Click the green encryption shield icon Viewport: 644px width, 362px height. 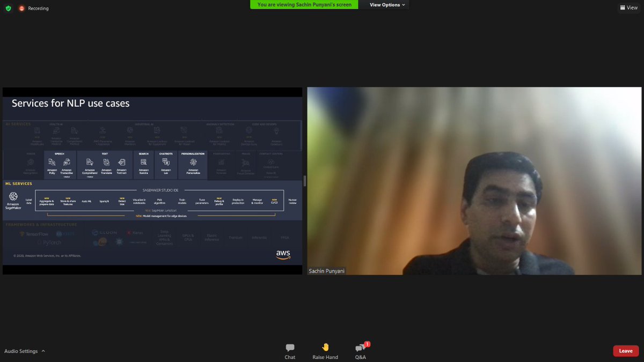[x=8, y=9]
